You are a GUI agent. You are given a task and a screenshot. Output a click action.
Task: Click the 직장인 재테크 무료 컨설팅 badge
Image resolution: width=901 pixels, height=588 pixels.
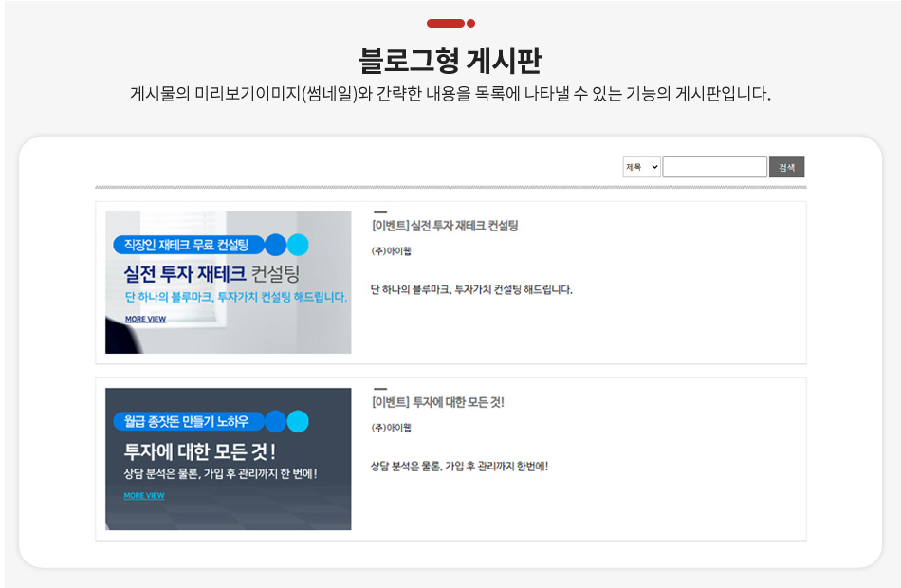point(188,245)
